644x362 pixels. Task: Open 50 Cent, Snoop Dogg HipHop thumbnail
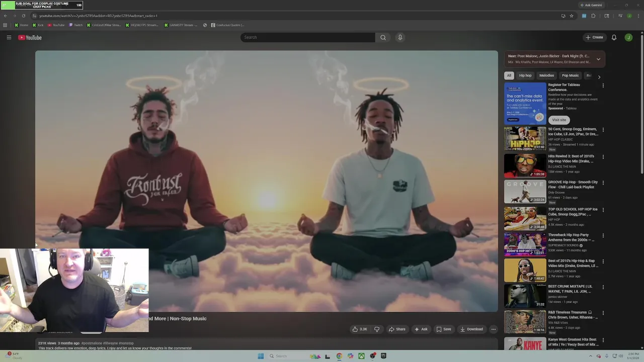coord(525,139)
